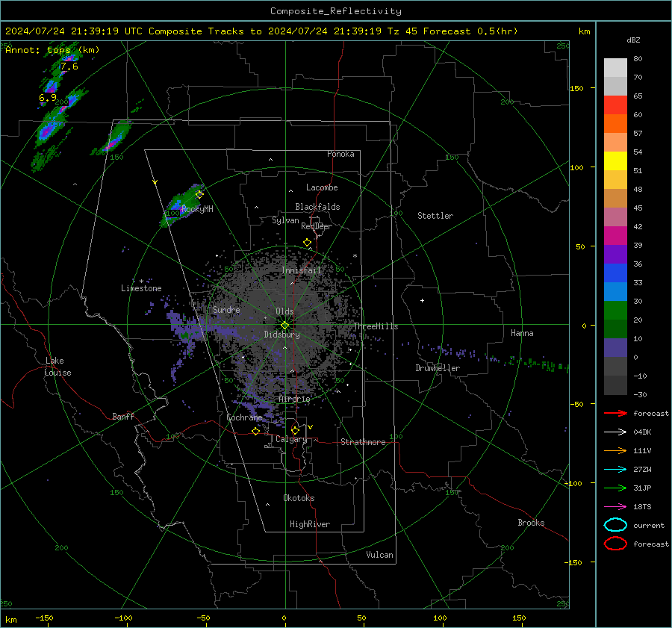Screen dimensions: 672x628
Task: Click the storm cell echo near RockyMH
Action: click(x=181, y=206)
